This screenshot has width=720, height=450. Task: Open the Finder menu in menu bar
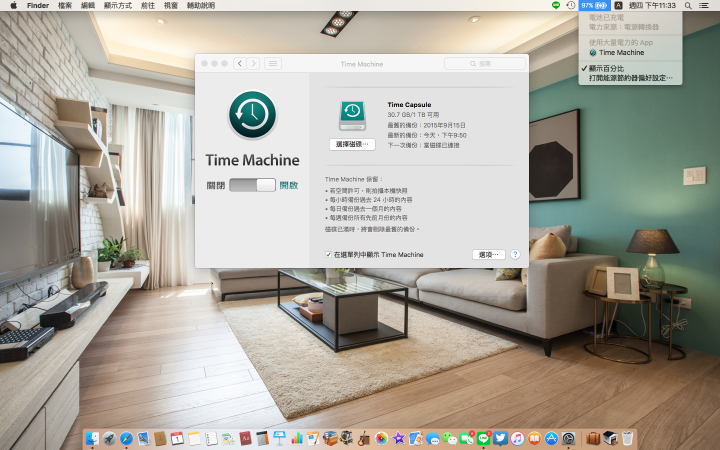coord(38,6)
